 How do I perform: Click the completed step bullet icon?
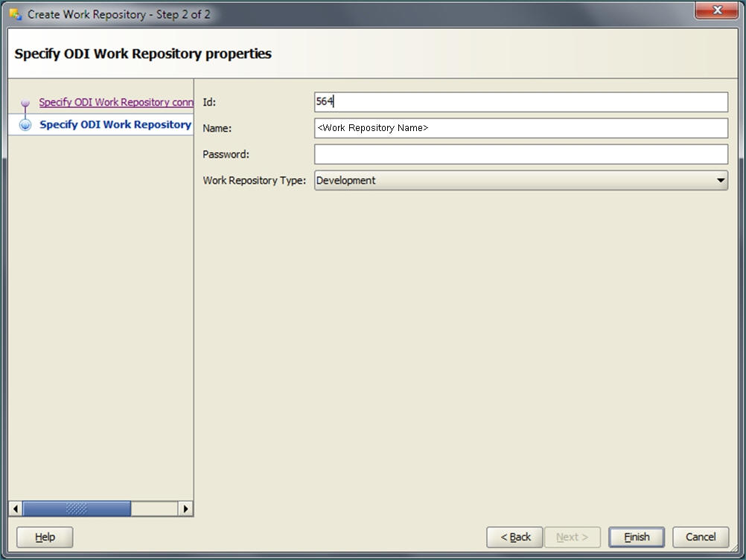click(x=25, y=102)
